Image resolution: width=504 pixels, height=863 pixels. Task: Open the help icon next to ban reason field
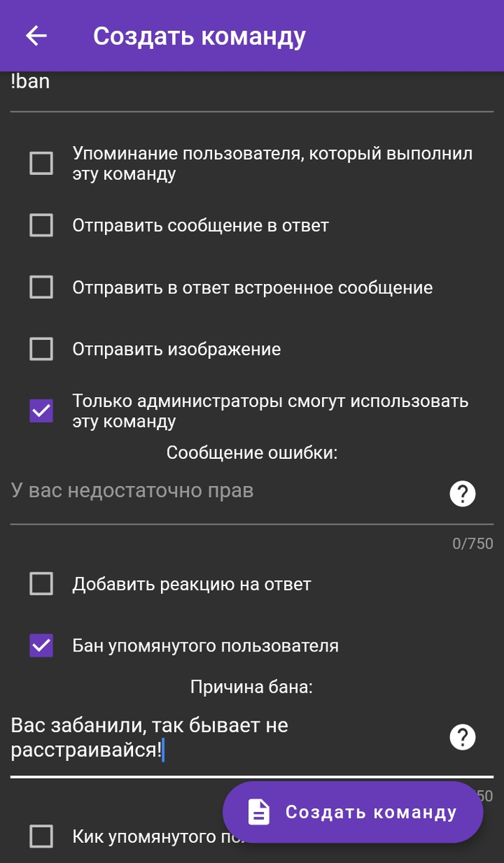(x=462, y=736)
